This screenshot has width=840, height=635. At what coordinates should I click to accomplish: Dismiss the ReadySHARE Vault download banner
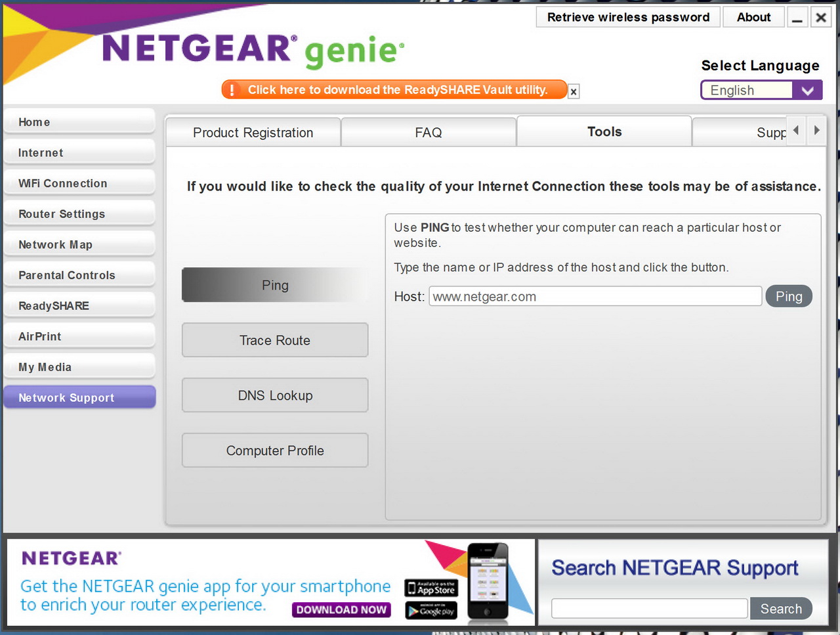574,92
